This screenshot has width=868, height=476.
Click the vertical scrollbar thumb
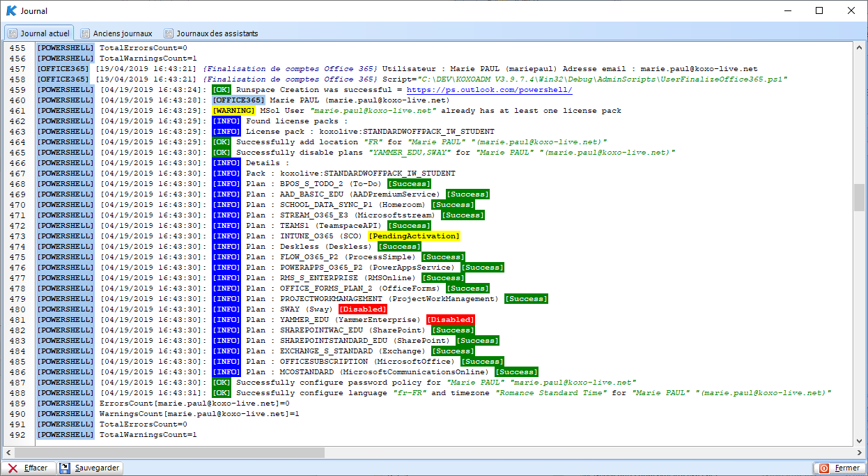tap(859, 197)
